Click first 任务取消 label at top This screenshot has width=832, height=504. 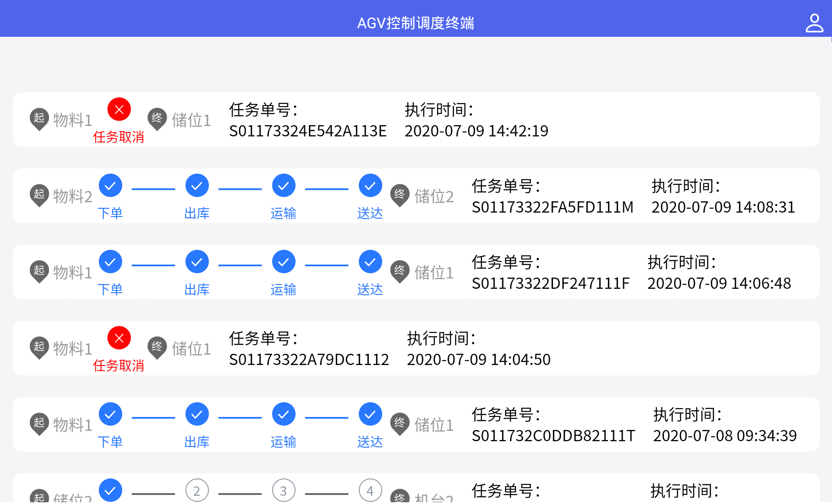[x=118, y=137]
